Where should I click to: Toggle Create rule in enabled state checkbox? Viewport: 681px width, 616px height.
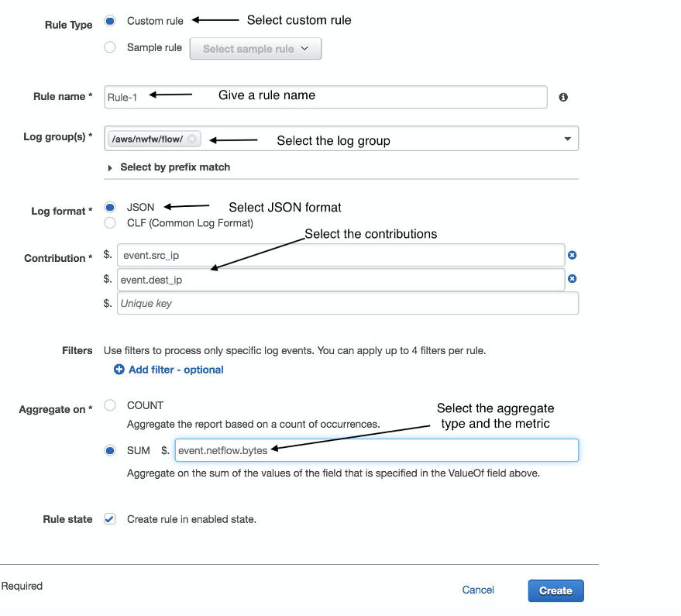110,519
